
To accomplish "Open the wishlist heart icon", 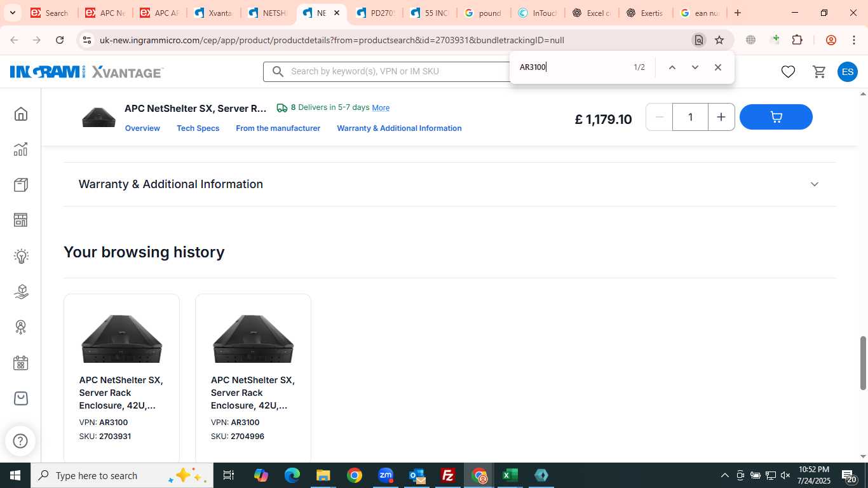I will [x=788, y=72].
